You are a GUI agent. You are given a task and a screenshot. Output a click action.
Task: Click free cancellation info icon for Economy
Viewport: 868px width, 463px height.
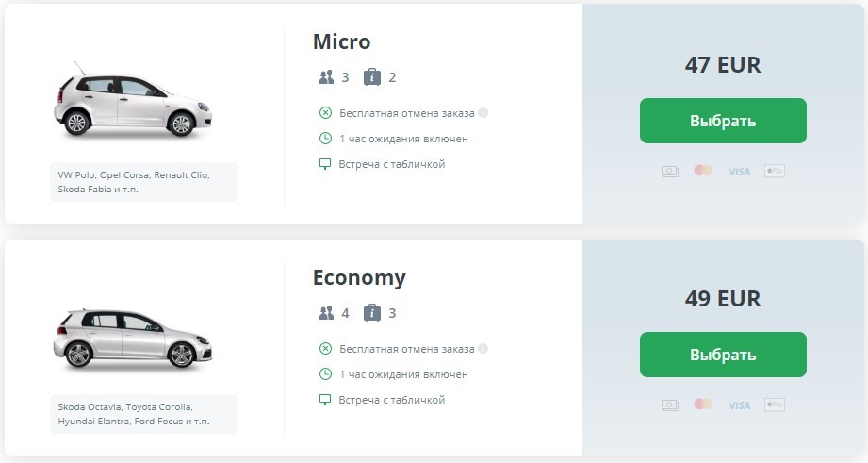coord(483,349)
